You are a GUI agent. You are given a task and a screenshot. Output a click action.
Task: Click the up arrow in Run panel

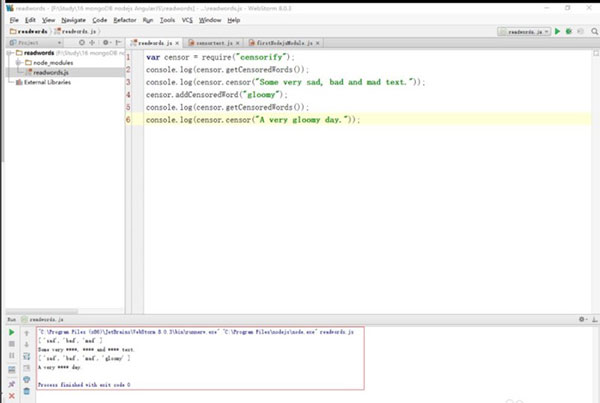[x=26, y=331]
